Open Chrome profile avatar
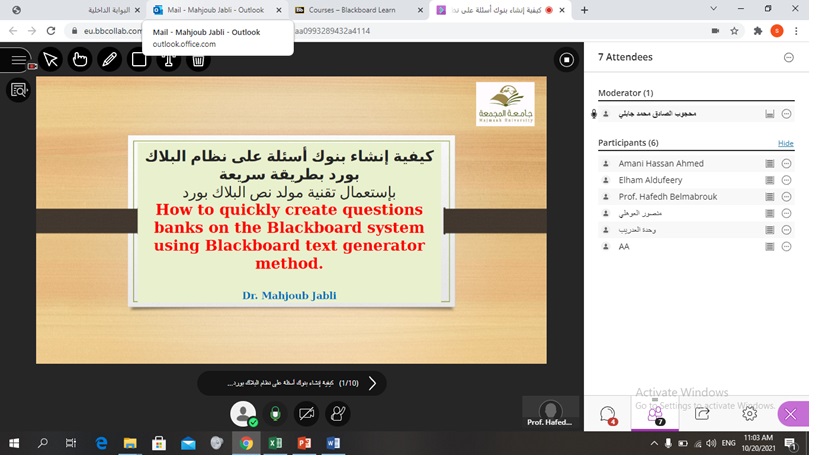Screen dimensions: 819x460 coord(777,31)
